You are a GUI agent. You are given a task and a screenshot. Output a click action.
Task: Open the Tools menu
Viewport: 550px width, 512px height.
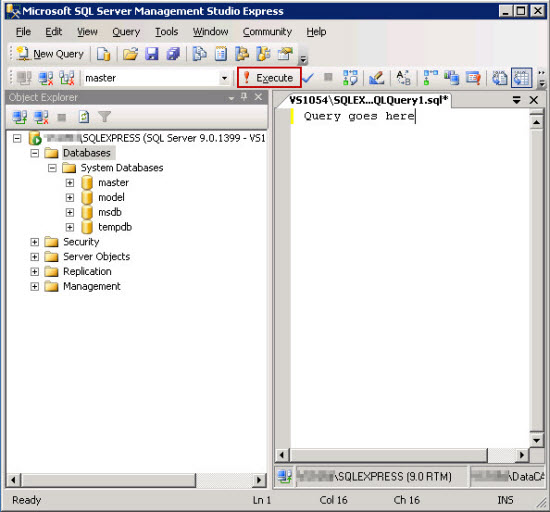point(167,32)
